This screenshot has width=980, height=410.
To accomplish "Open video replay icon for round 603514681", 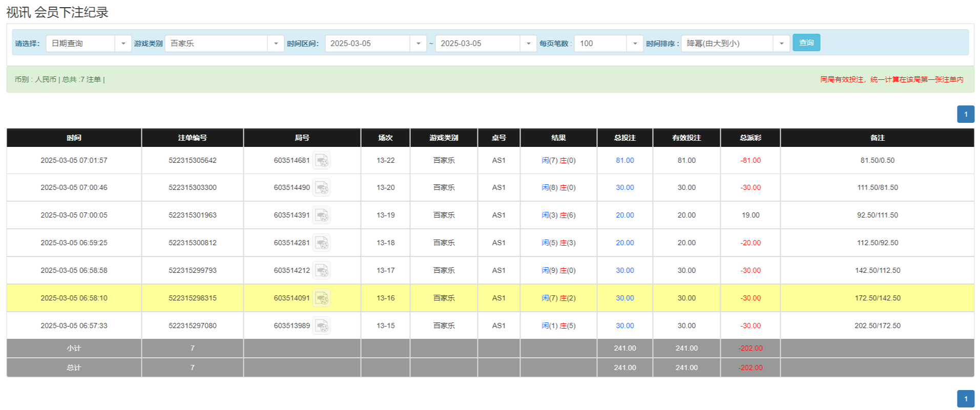I will [x=322, y=161].
